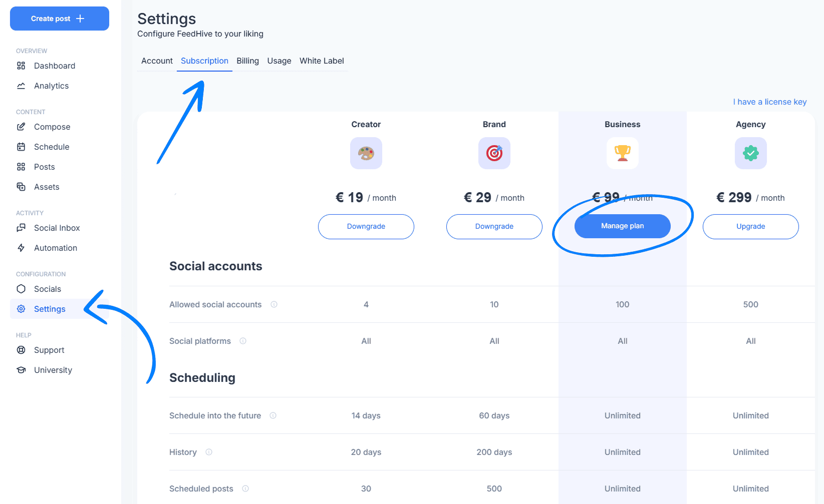This screenshot has height=504, width=824.
Task: Click the 20 days History value
Action: (366, 452)
